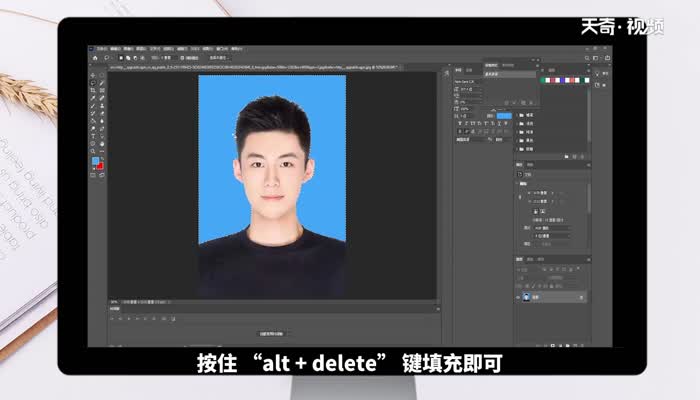The height and width of the screenshot is (400, 700).
Task: Choose Add to selection mode
Action: click(128, 58)
